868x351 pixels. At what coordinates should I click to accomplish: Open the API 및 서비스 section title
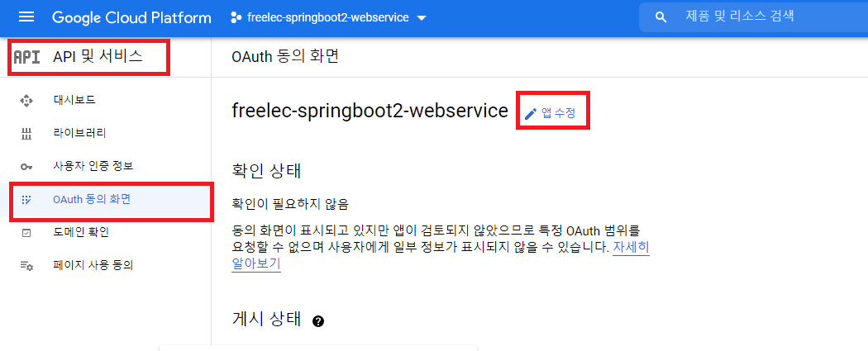coord(98,56)
